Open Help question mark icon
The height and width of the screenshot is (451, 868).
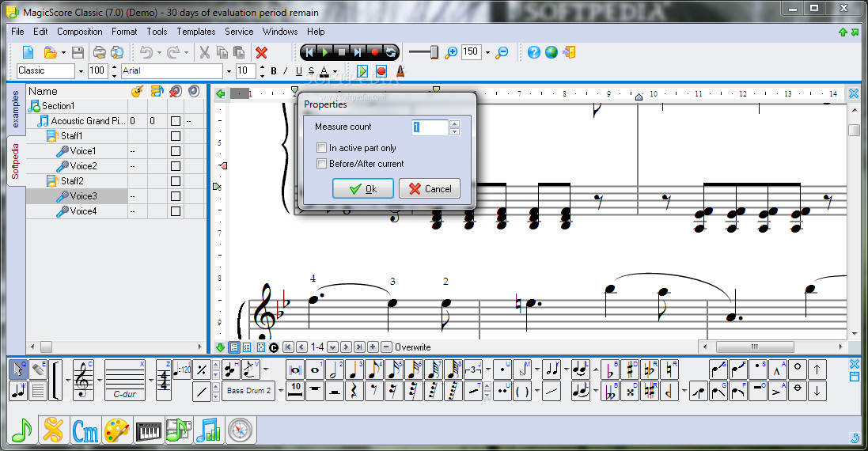pyautogui.click(x=533, y=52)
